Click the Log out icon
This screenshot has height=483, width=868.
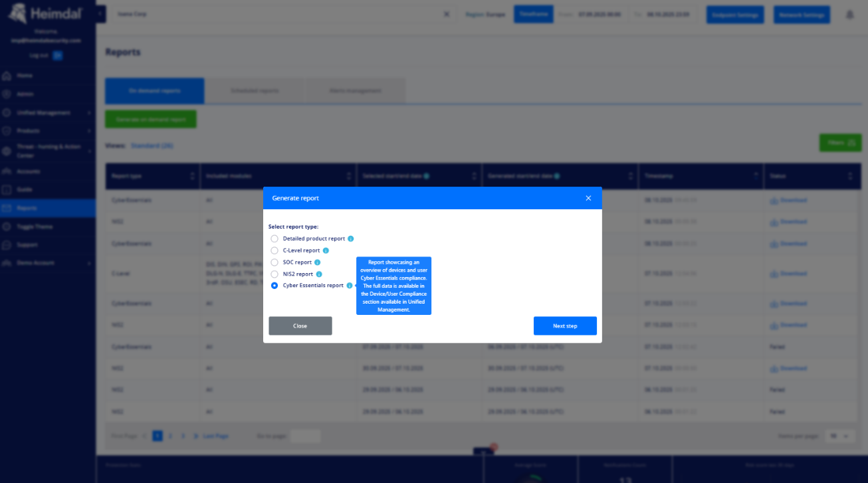(x=58, y=55)
